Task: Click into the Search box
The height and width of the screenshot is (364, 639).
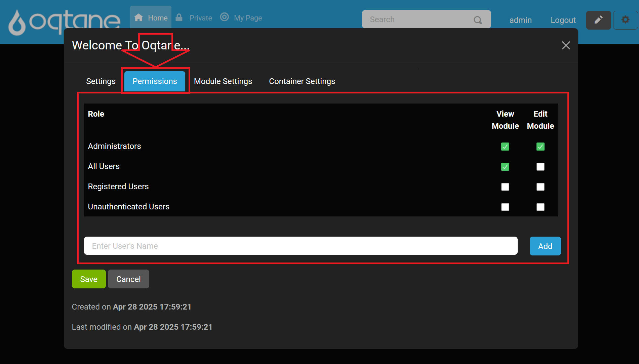Action: (x=426, y=19)
